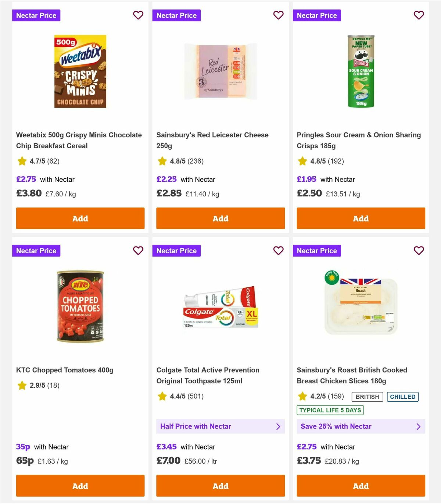441x504 pixels.
Task: Favourite the Pringles Sour Cream crisps
Action: coord(419,15)
